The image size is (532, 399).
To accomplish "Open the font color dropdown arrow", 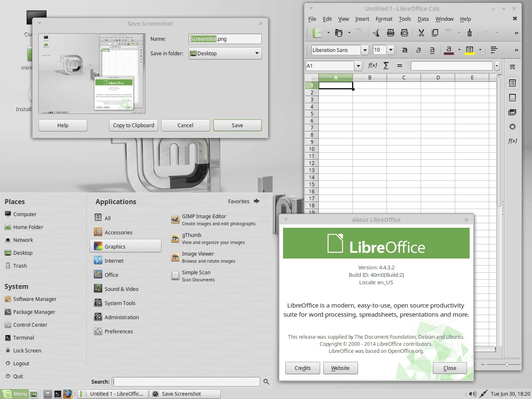I will pyautogui.click(x=459, y=50).
